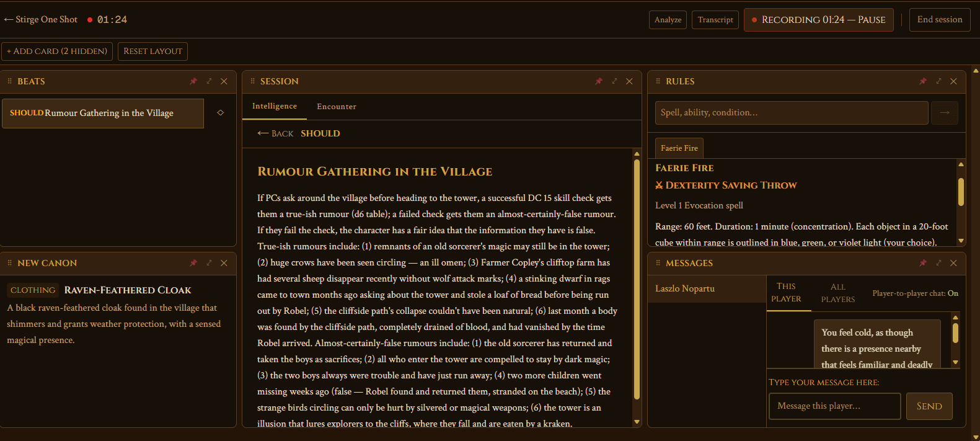
Task: Click the Messages panel drag handle
Action: (658, 263)
